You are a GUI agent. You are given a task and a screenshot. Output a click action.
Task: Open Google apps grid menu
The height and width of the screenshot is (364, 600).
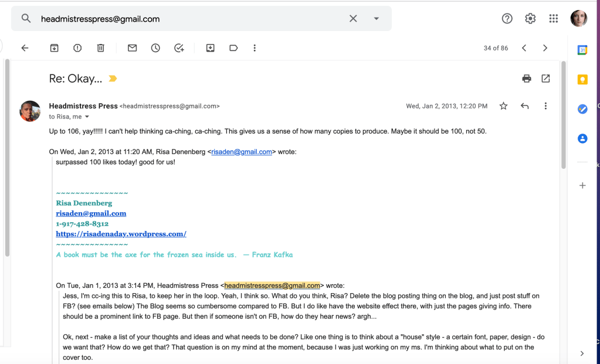click(x=553, y=19)
